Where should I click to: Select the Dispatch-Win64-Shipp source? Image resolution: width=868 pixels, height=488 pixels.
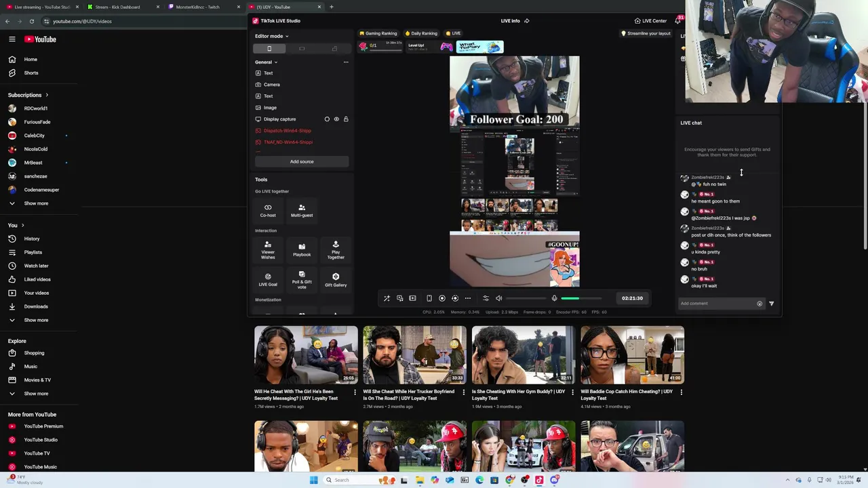(302, 131)
